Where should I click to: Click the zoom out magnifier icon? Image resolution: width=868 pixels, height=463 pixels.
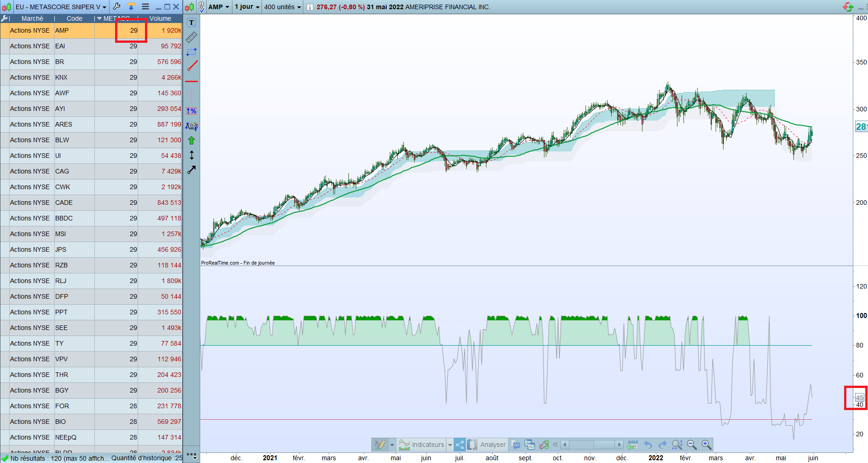(x=692, y=445)
